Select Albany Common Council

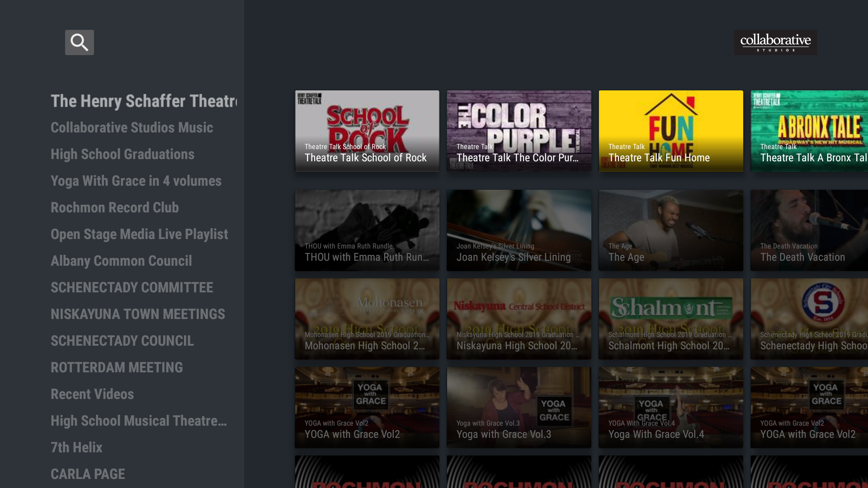[x=121, y=261]
